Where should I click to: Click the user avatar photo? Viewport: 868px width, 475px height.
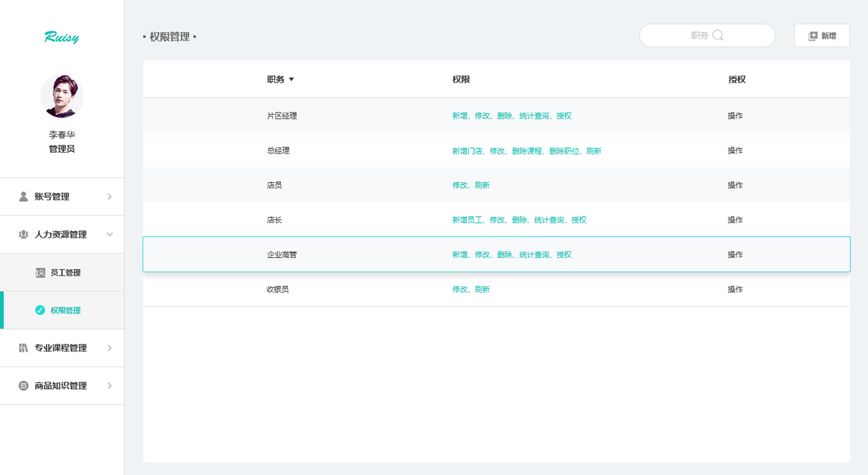pos(62,97)
